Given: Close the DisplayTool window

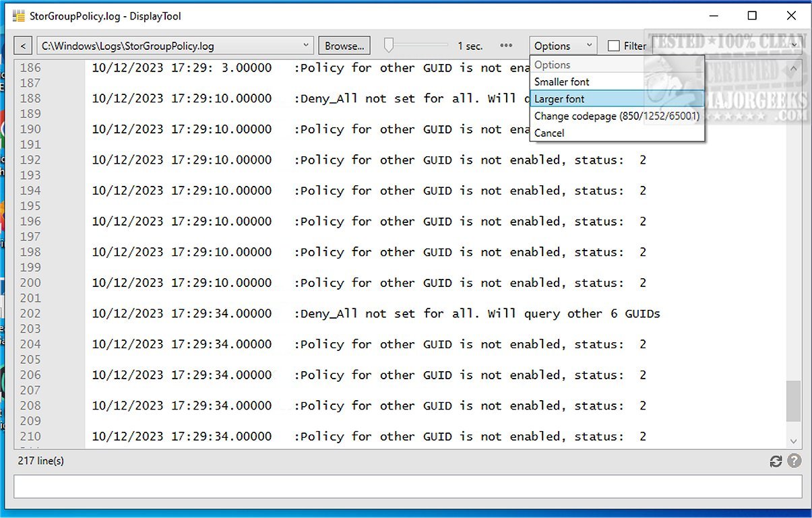Looking at the screenshot, I should (x=791, y=15).
